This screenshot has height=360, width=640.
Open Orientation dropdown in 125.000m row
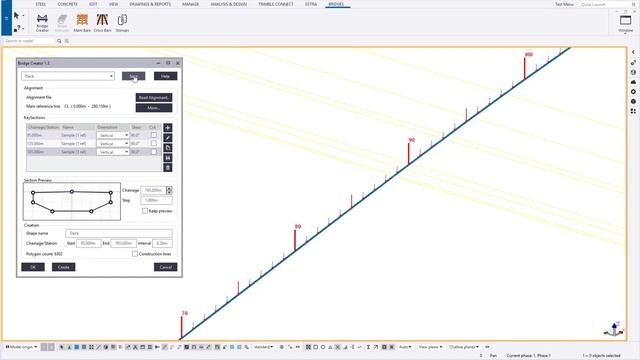[113, 144]
